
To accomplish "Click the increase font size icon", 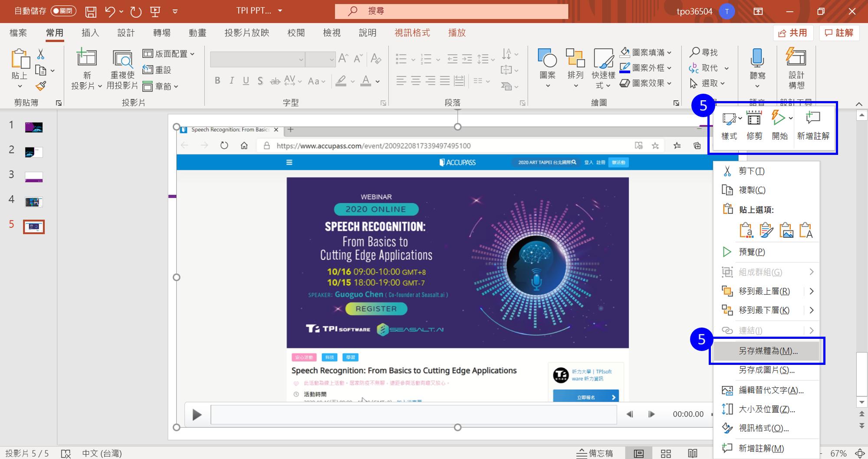I will [343, 59].
